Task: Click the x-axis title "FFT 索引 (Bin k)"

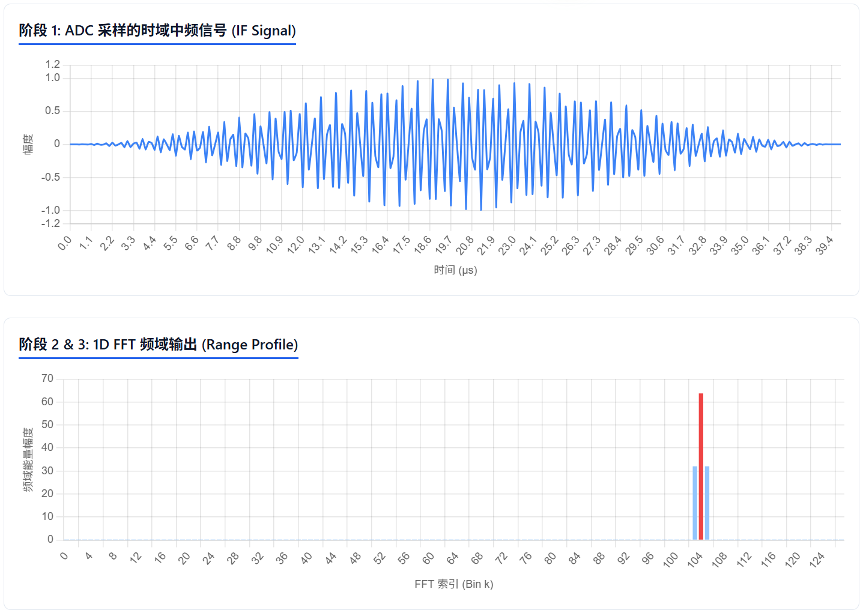Action: [454, 584]
